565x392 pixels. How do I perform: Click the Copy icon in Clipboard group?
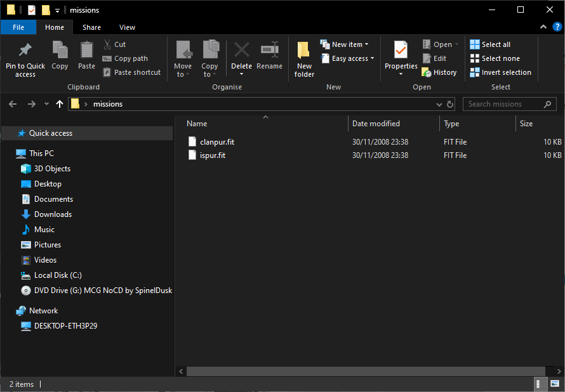click(x=60, y=51)
